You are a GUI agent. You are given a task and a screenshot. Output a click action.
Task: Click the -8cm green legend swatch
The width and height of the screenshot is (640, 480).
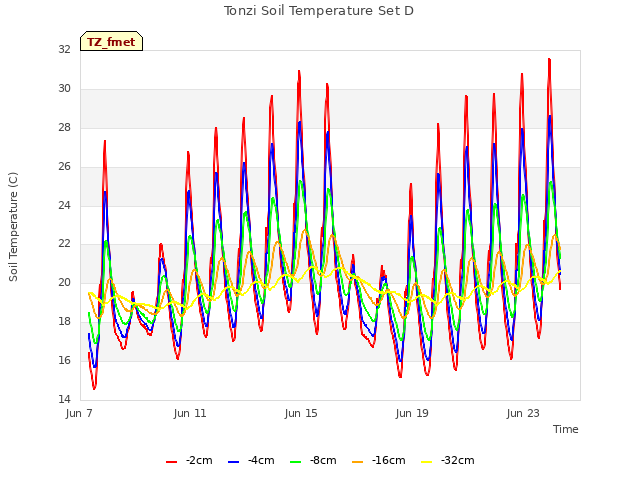point(295,462)
